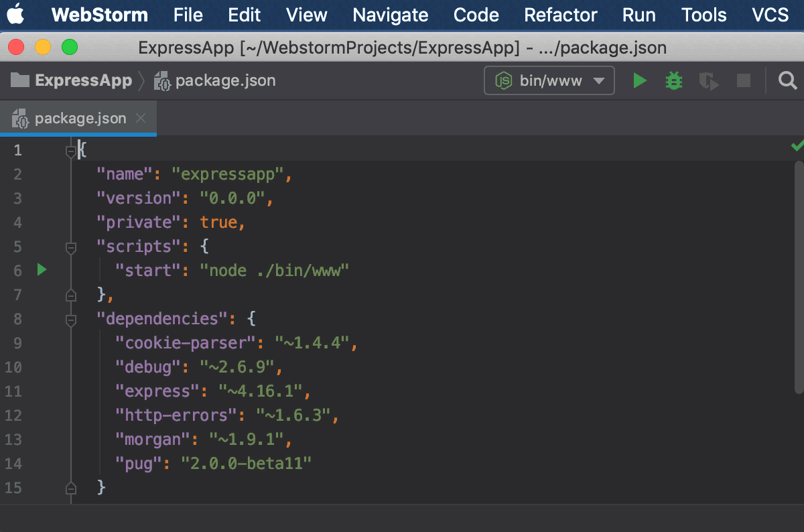Open the Code menu
This screenshot has height=532, width=804.
(x=476, y=15)
